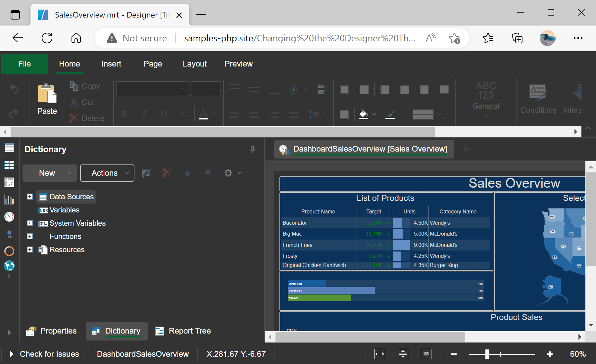Switch to the Properties panel tab
596x364 pixels.
click(x=51, y=331)
